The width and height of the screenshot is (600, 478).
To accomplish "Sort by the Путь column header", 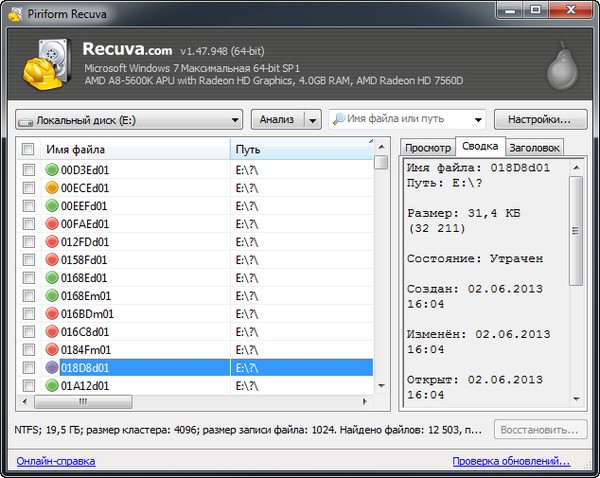I will click(x=300, y=150).
